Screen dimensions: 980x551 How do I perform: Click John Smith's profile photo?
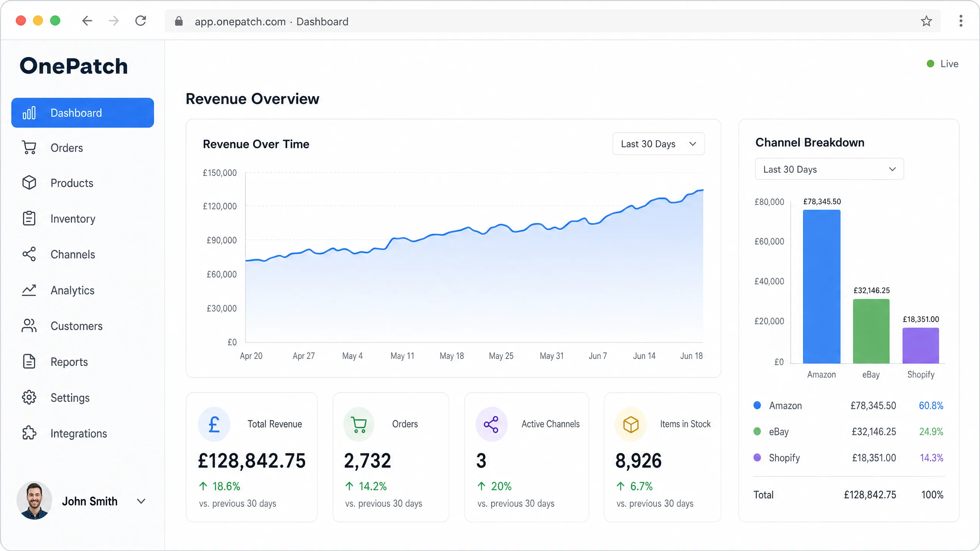click(34, 500)
